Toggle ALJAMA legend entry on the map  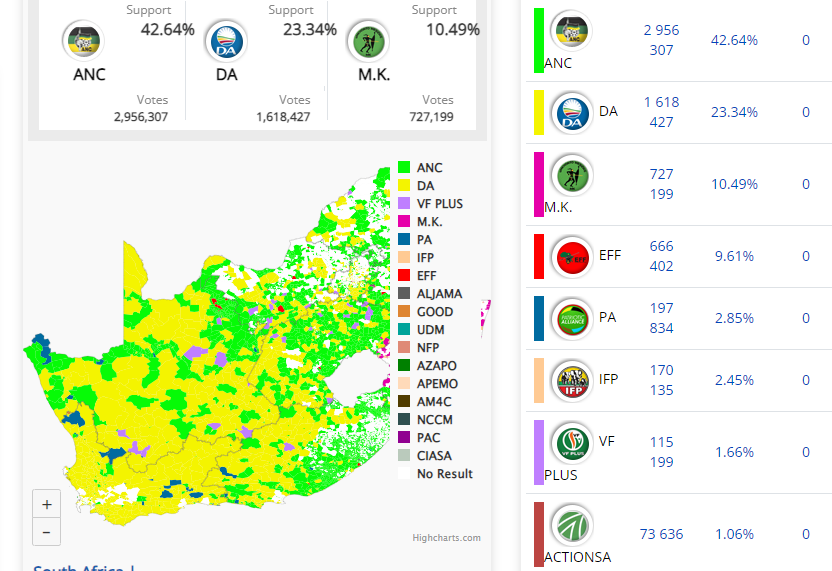(430, 294)
